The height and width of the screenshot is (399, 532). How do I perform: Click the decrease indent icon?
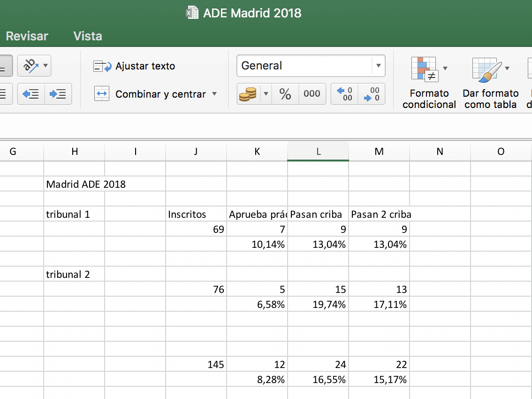(x=31, y=94)
